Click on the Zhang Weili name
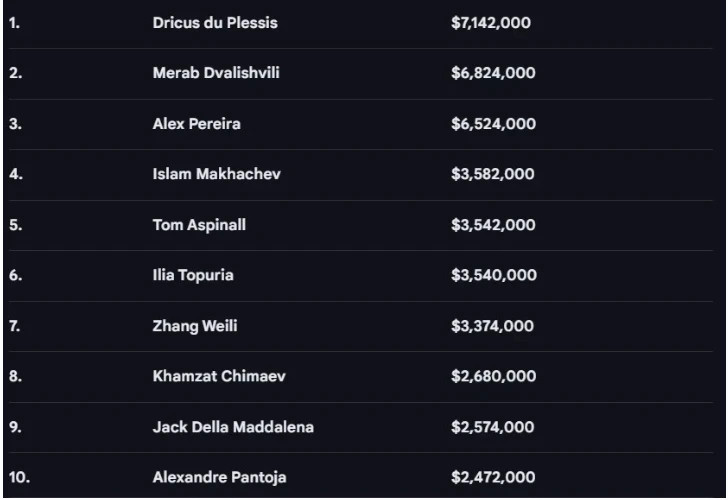728x500 pixels. point(195,326)
